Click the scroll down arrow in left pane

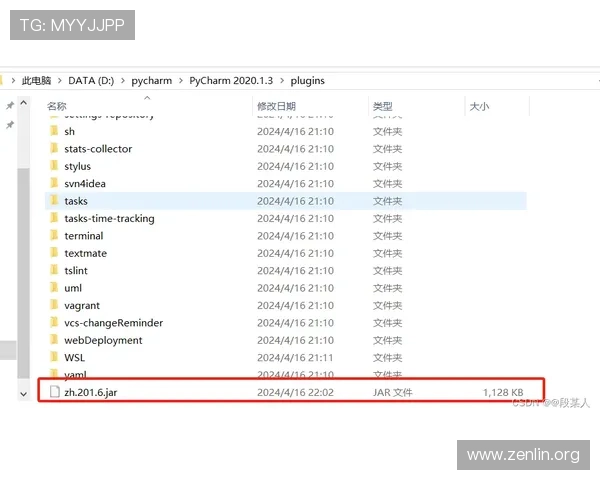[x=23, y=394]
